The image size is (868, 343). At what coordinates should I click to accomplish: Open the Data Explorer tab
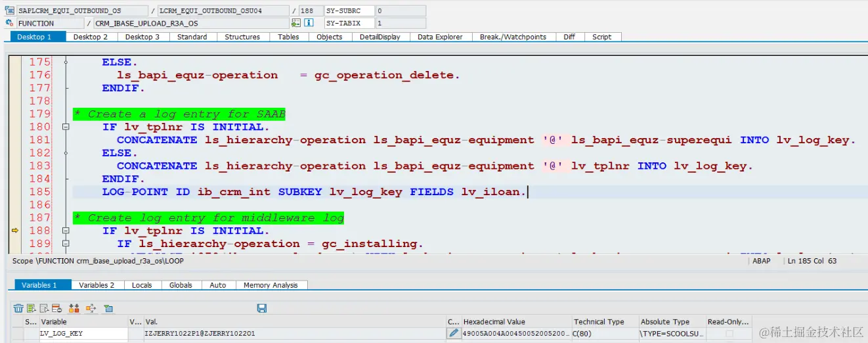tap(440, 37)
